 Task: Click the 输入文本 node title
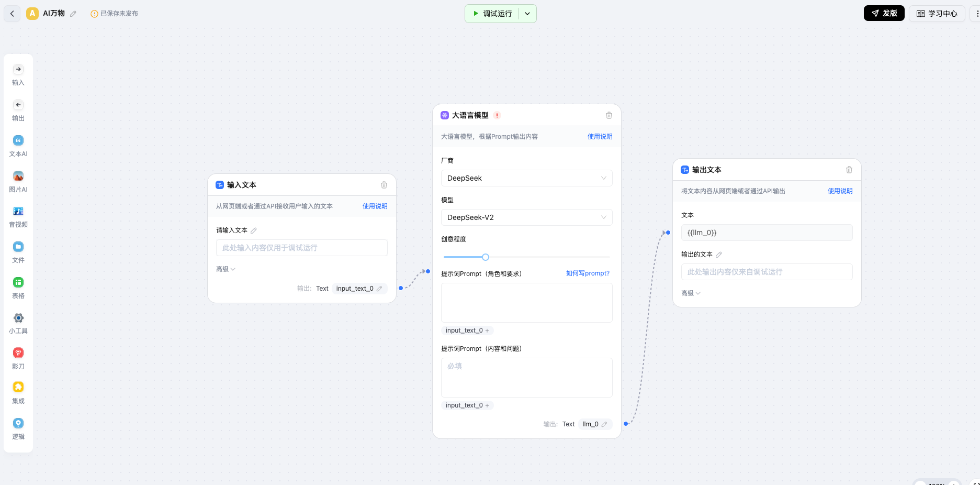click(x=241, y=185)
